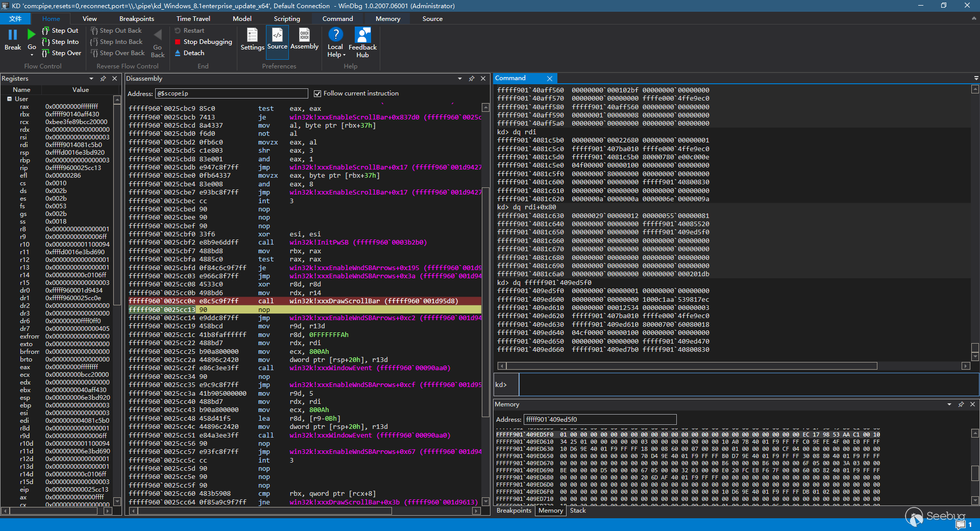Open the Registers panel options dropdown arrow
Viewport: 980px width, 531px height.
(x=91, y=79)
